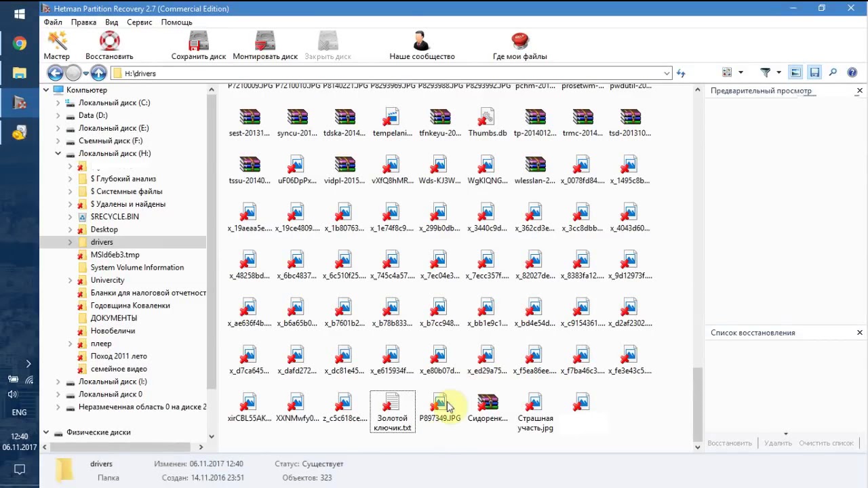The width and height of the screenshot is (868, 488).
Task: Collapse Локальный диск (H:) node
Action: pyautogui.click(x=58, y=153)
